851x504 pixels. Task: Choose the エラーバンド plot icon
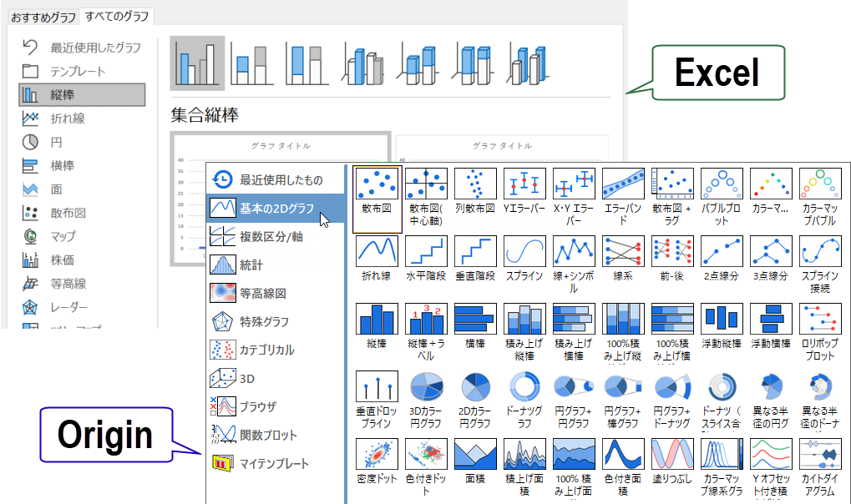coord(623,184)
